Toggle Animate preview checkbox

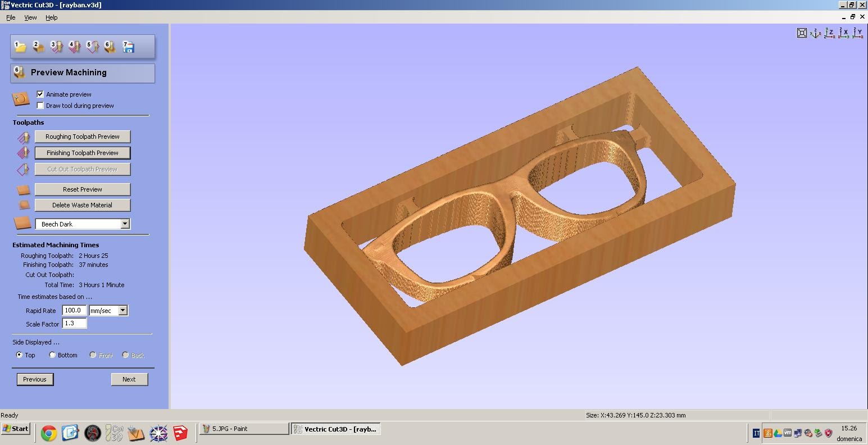[40, 94]
